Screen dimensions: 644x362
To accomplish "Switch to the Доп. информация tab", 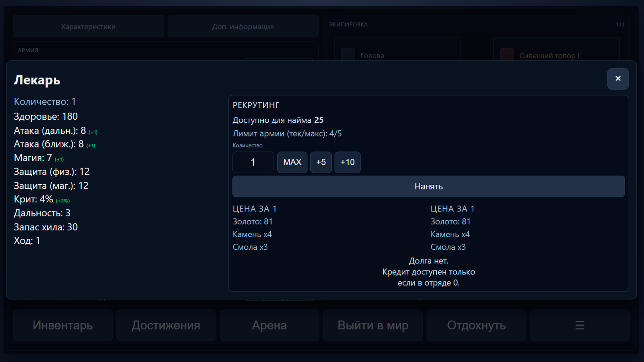I will (243, 26).
